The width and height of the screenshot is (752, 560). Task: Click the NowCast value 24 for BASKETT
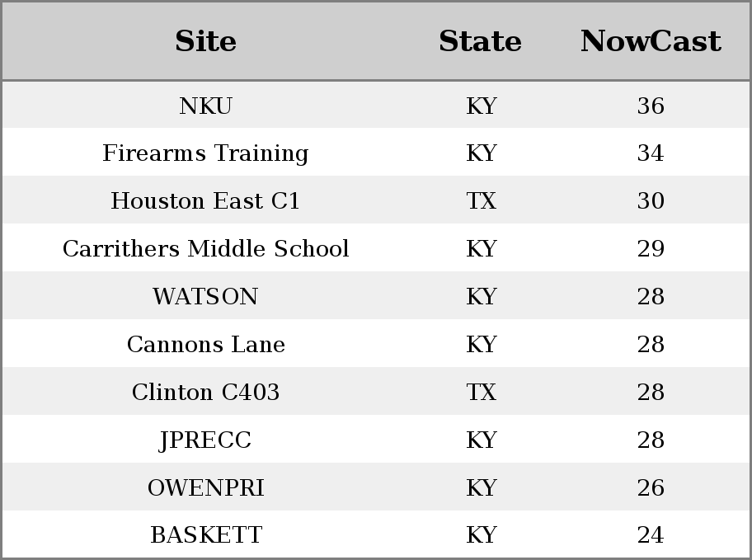(x=651, y=534)
